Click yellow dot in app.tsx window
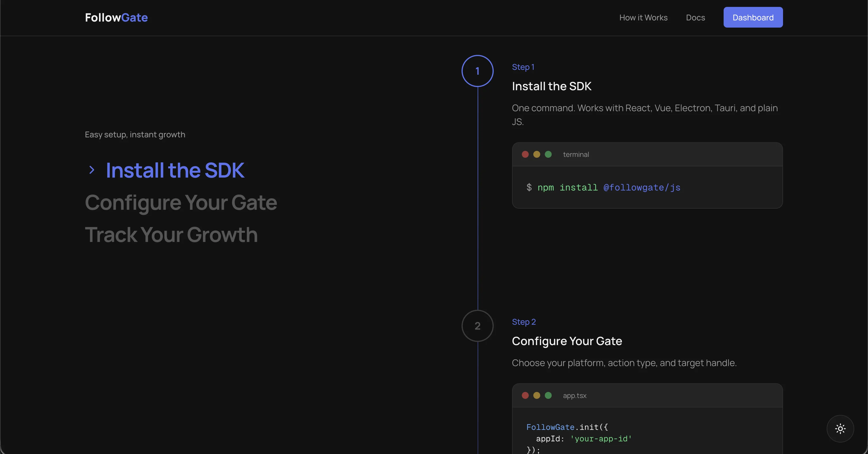The image size is (868, 454). click(536, 395)
